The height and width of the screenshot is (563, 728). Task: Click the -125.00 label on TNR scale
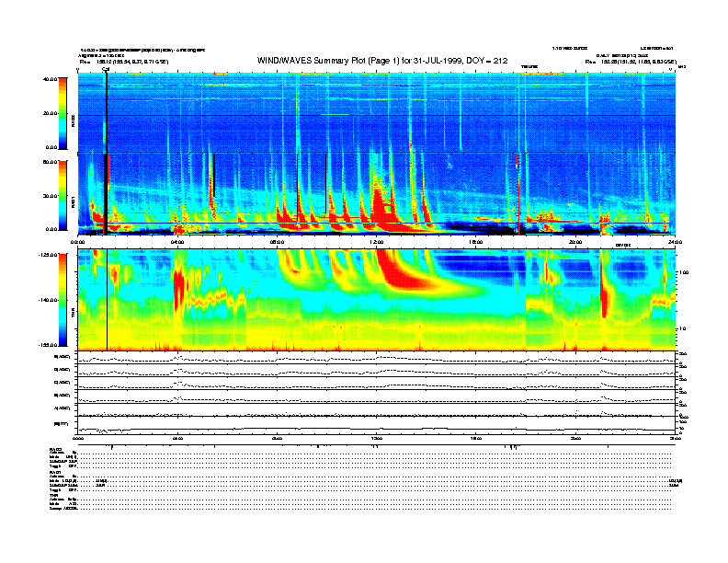pos(48,255)
